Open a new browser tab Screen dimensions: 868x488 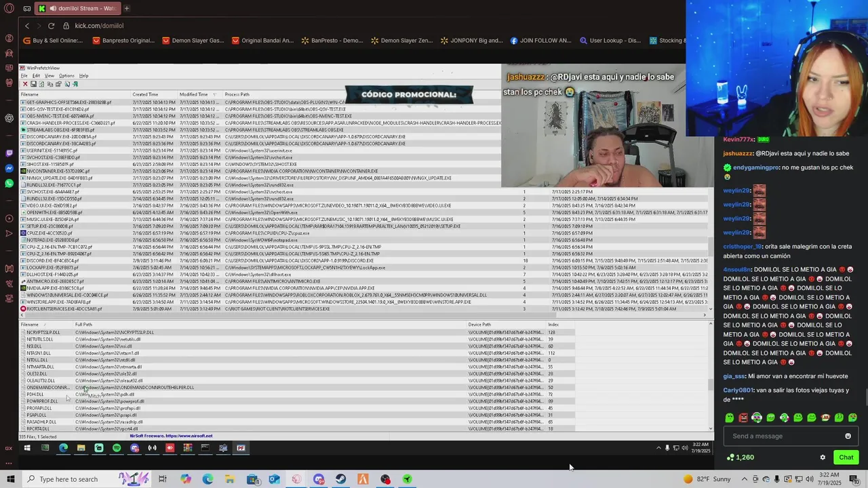126,8
